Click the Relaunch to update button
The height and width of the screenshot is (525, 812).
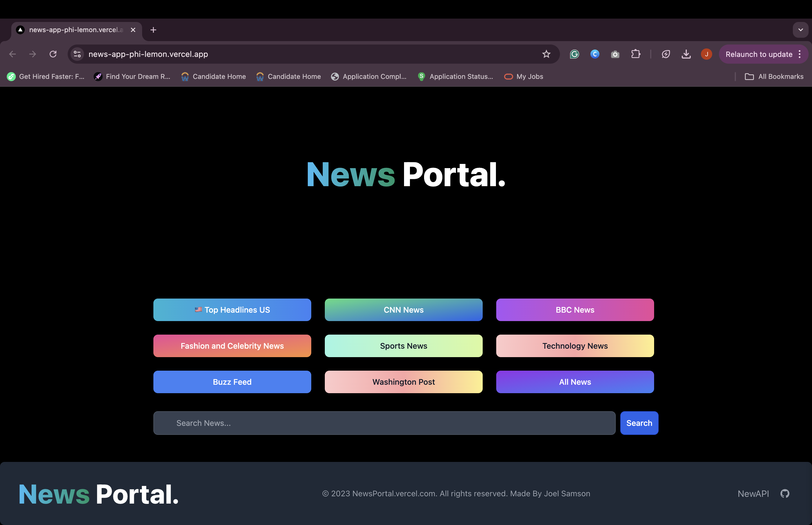(x=759, y=54)
